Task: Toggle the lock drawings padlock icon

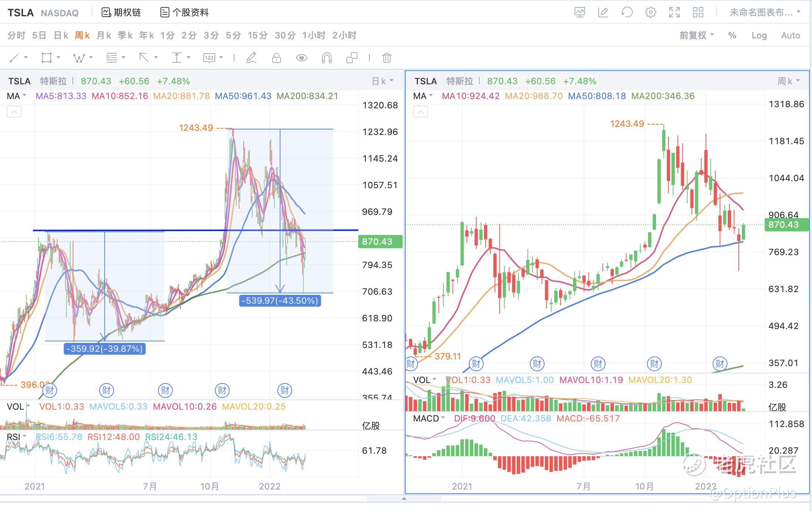Action: click(x=277, y=58)
